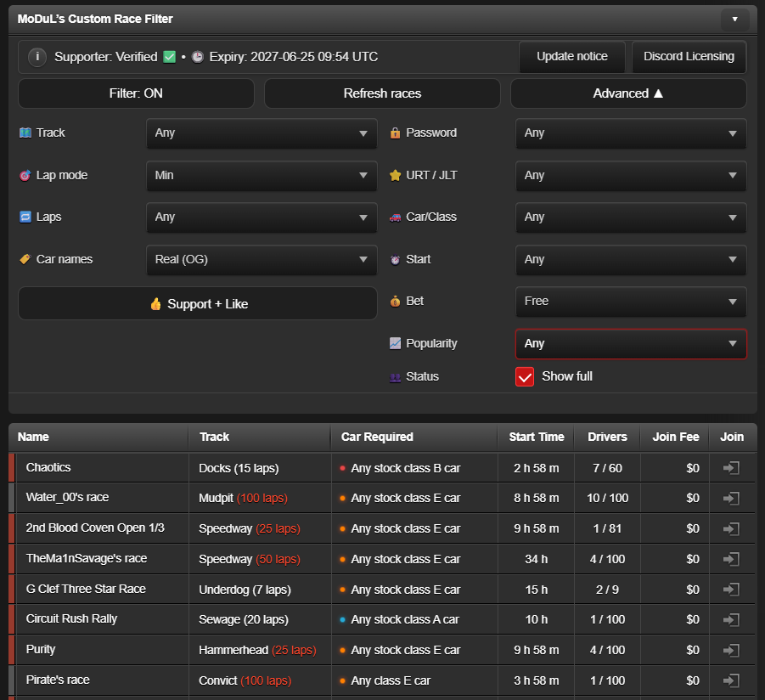Open the Bet dropdown set to Free
The height and width of the screenshot is (700, 765).
pyautogui.click(x=631, y=302)
